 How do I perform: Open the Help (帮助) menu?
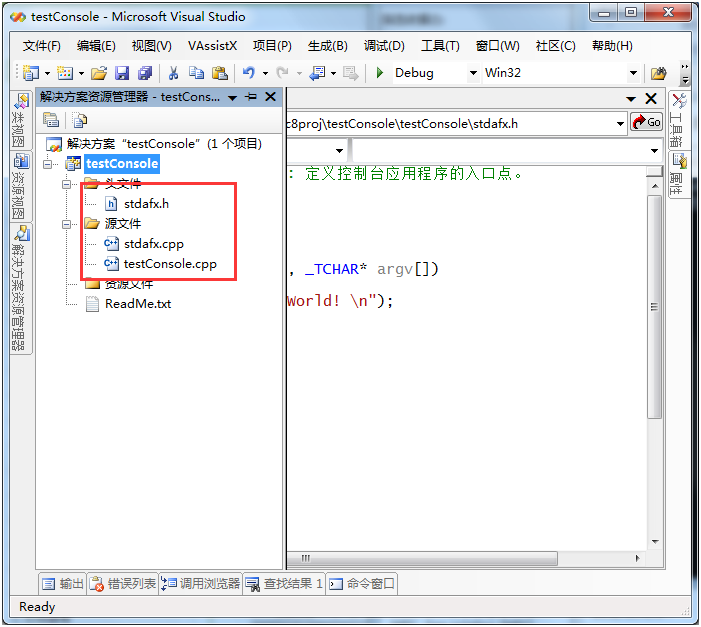click(x=612, y=46)
